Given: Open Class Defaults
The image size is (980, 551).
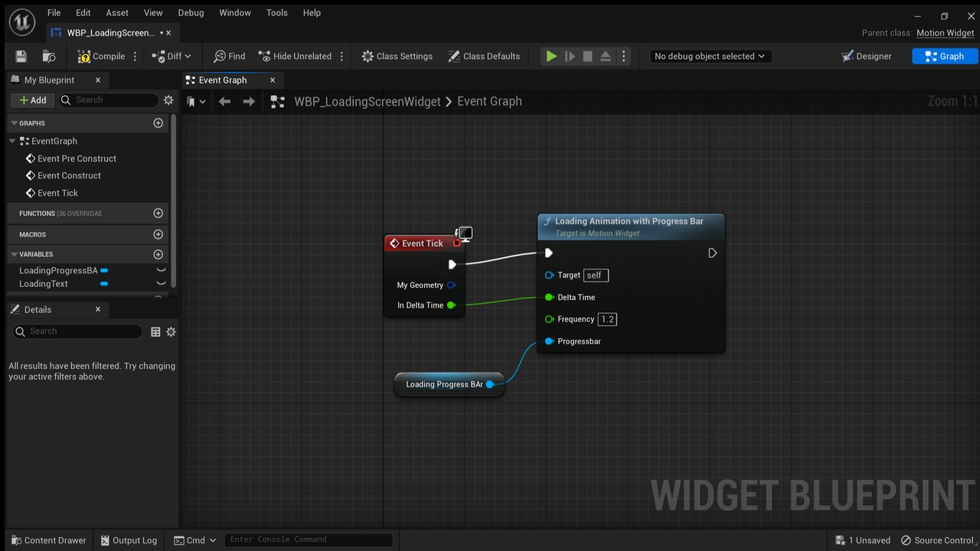Looking at the screenshot, I should tap(484, 56).
